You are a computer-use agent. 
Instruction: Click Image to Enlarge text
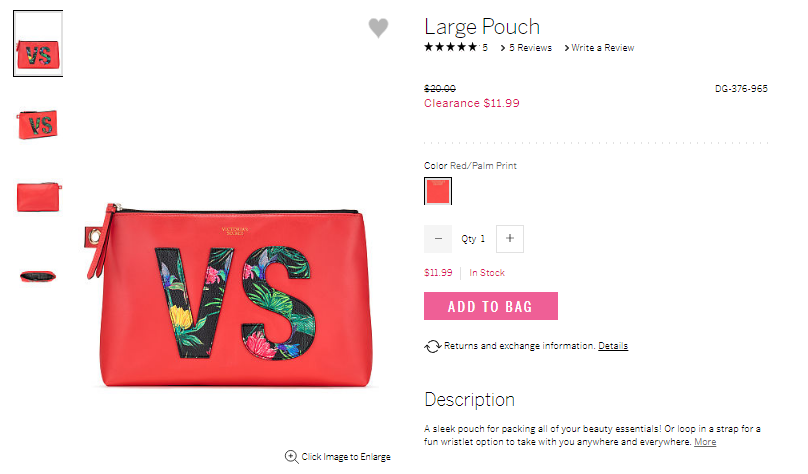click(x=346, y=456)
